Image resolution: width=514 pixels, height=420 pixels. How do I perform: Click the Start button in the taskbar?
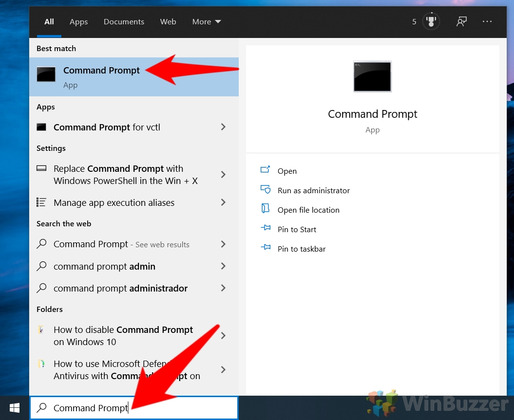(x=14, y=407)
